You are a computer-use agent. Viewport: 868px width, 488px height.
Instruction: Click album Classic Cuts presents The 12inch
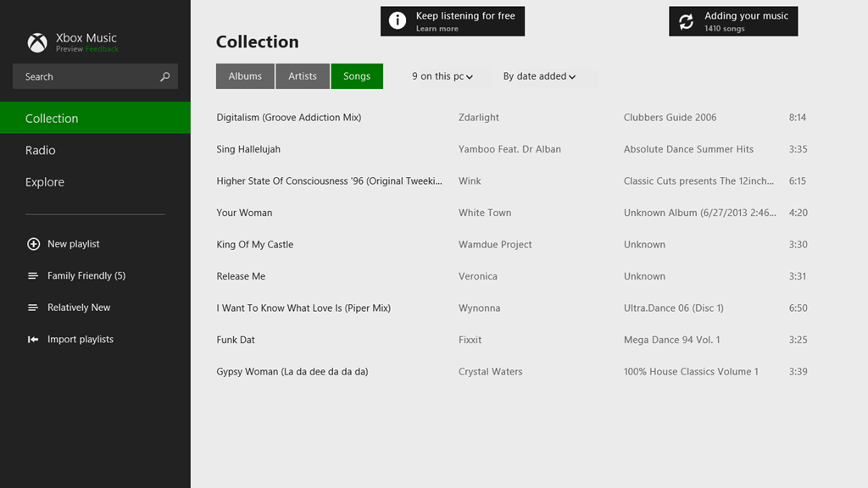point(698,181)
